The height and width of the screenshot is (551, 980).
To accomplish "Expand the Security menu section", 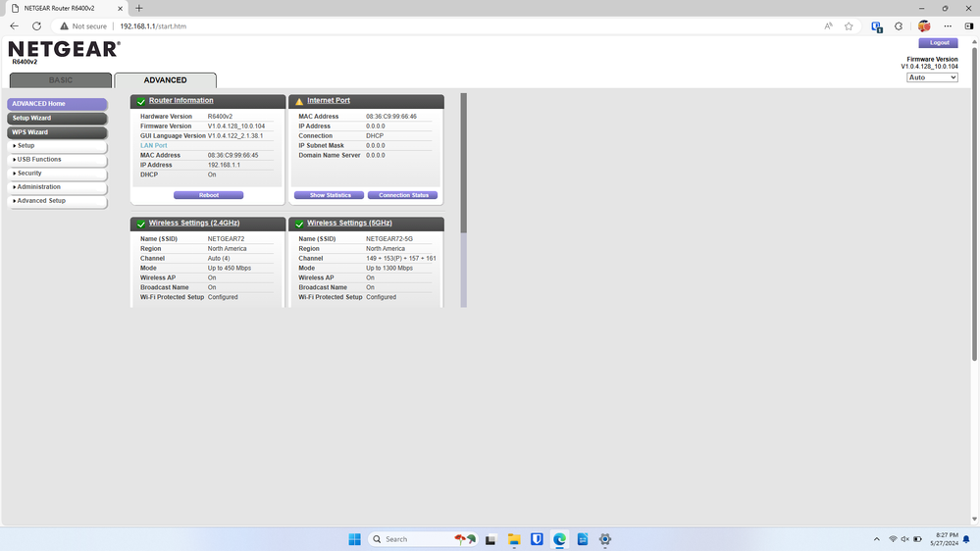I will coord(57,174).
